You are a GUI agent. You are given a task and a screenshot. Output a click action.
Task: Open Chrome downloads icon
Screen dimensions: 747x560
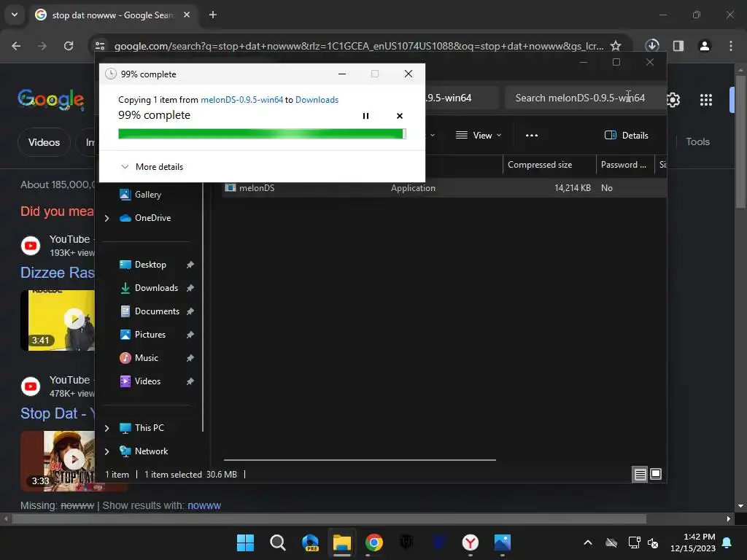tap(652, 46)
